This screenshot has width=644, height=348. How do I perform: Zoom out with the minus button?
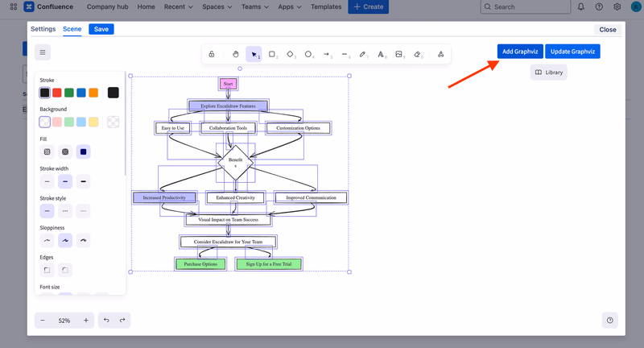pyautogui.click(x=43, y=321)
